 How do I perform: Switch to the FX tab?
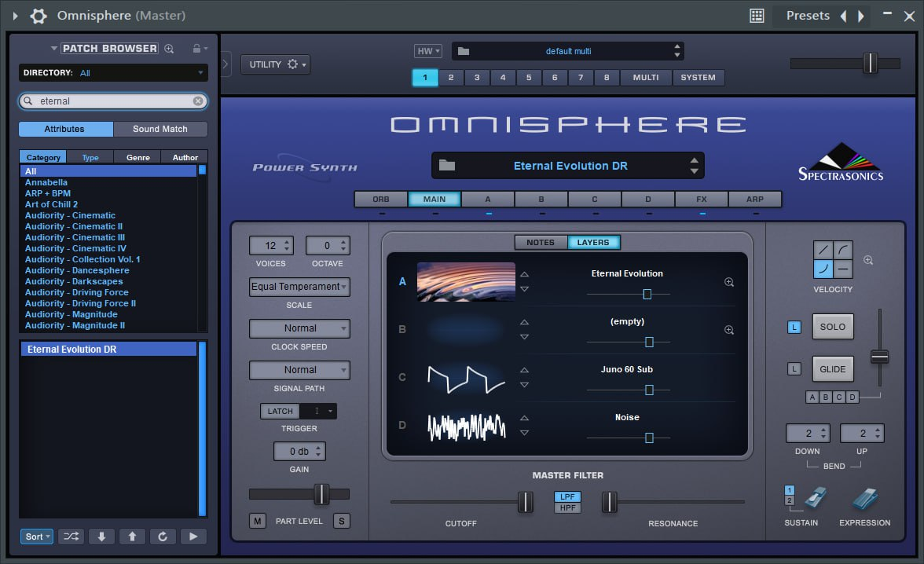(701, 200)
